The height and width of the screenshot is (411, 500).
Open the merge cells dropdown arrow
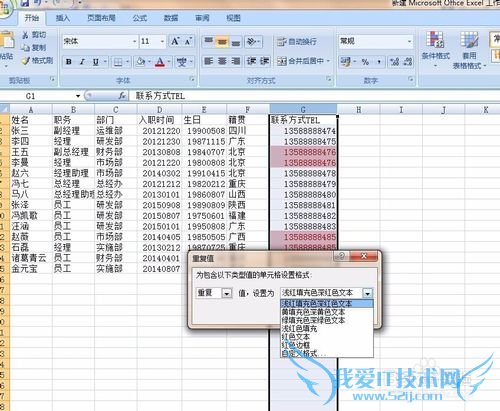pos(328,61)
